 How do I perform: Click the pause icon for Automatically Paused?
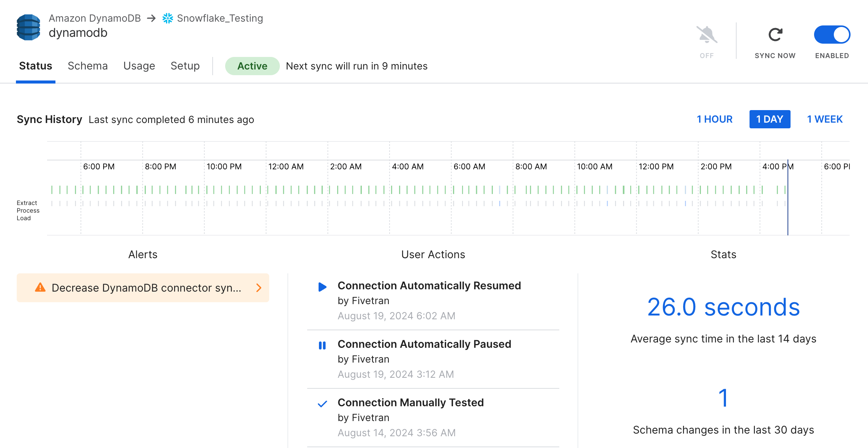coord(322,345)
